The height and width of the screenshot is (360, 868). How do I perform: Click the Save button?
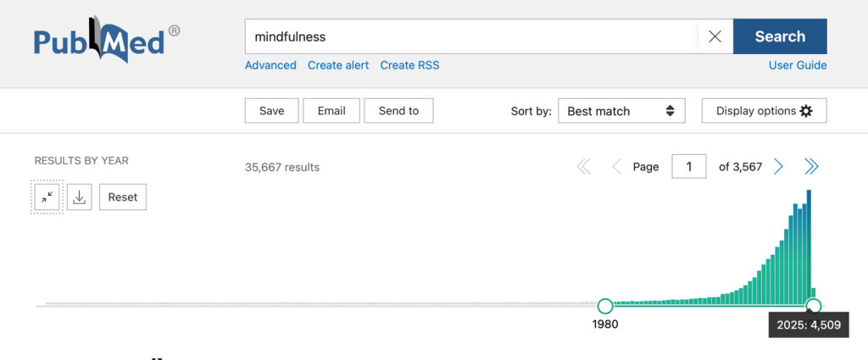272,111
